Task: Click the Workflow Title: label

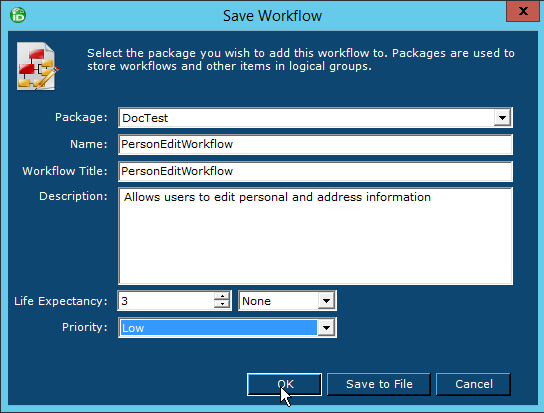Action: [x=65, y=171]
